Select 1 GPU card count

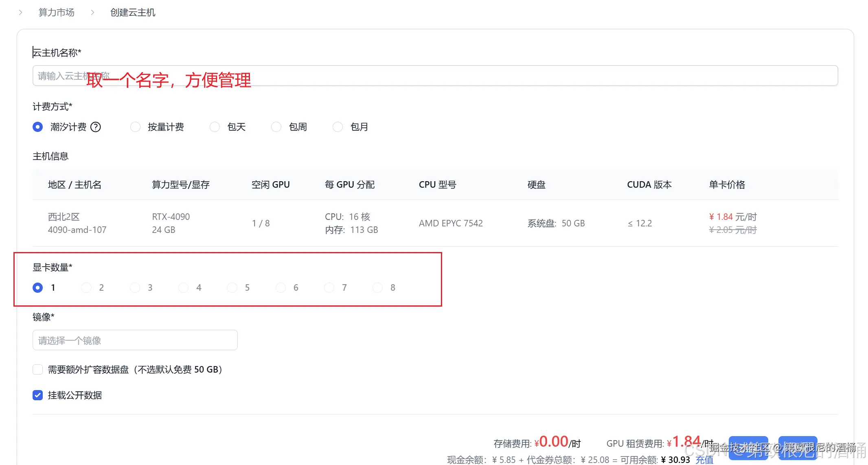tap(37, 288)
